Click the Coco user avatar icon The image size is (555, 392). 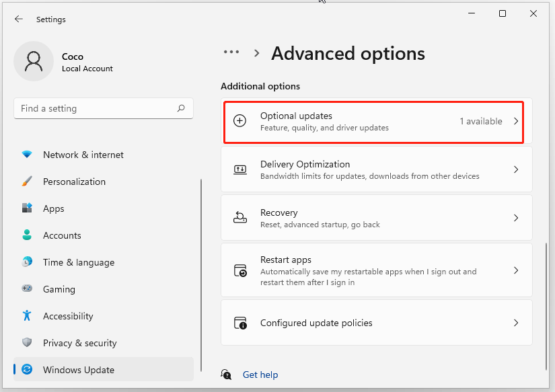point(34,61)
